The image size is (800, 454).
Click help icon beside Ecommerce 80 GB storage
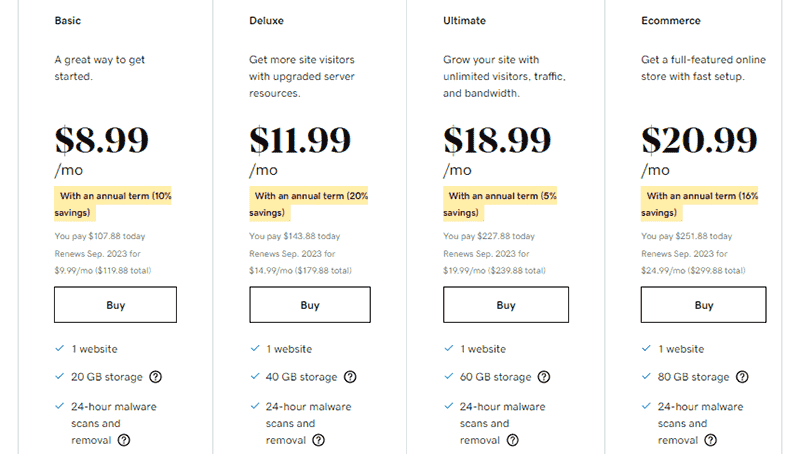(742, 378)
